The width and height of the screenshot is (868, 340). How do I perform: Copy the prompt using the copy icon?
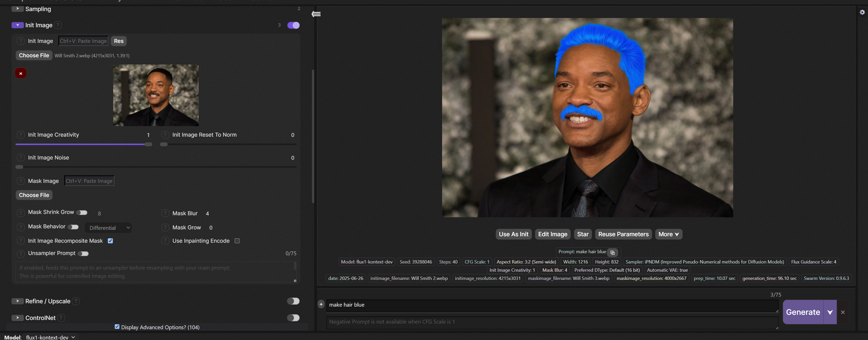point(613,253)
